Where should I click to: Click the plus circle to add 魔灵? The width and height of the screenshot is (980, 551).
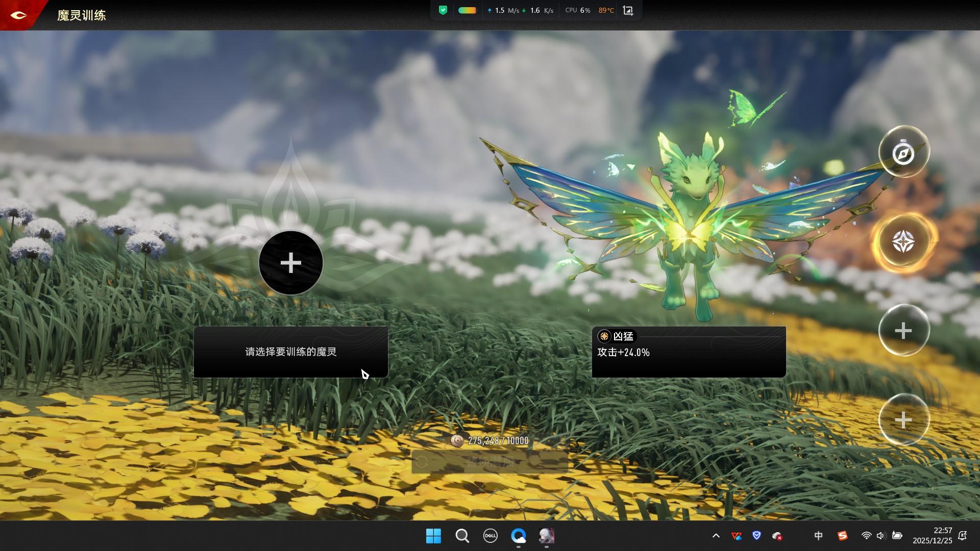click(290, 263)
